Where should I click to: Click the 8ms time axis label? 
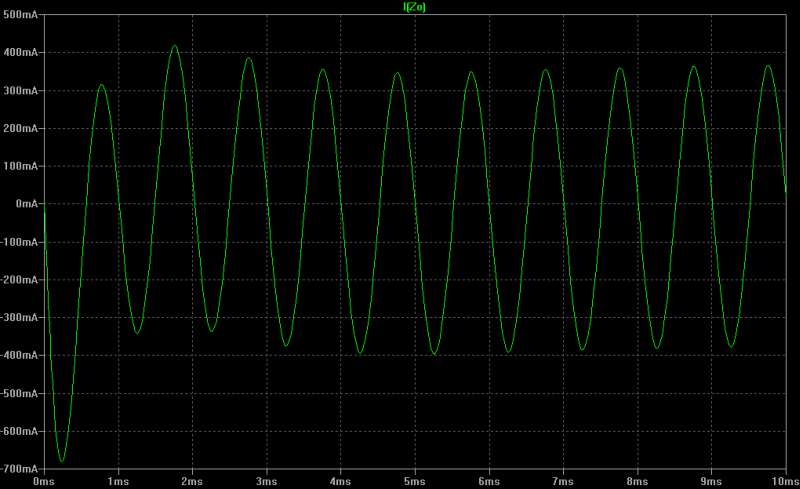pos(637,481)
